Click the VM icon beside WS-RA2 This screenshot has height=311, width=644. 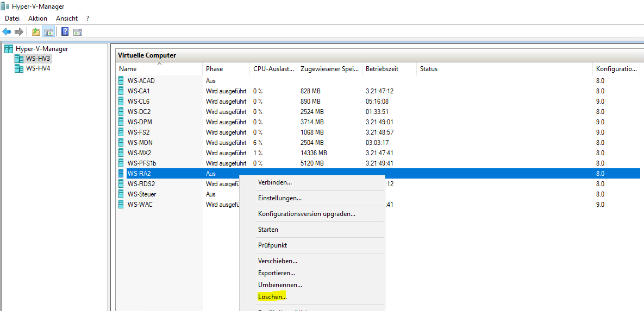click(x=121, y=173)
